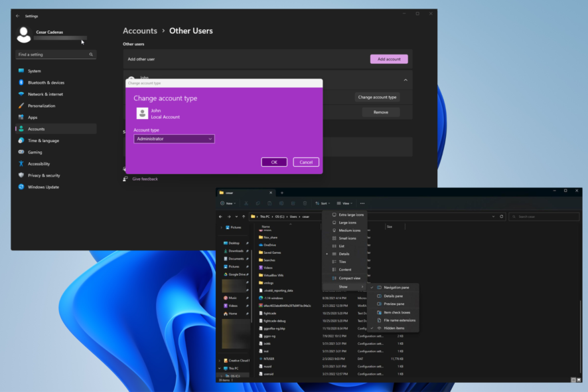
Task: Click Cut icon in File Explorer toolbar
Action: click(x=246, y=203)
